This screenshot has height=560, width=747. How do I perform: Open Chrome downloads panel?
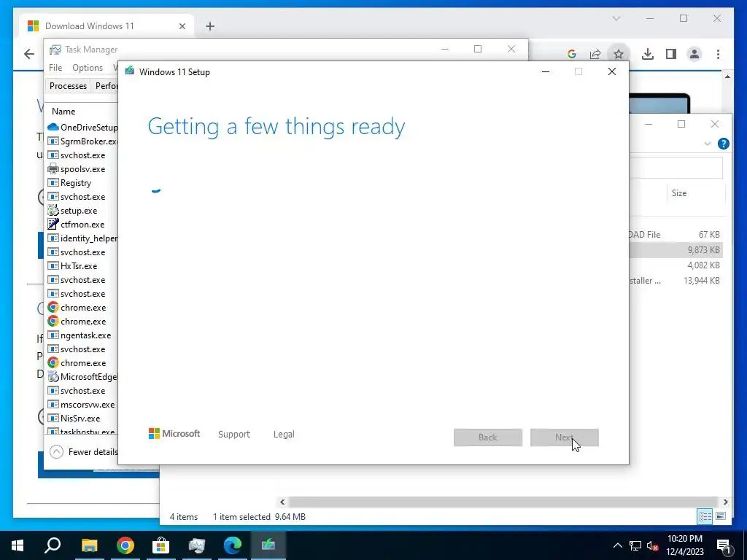coord(648,54)
